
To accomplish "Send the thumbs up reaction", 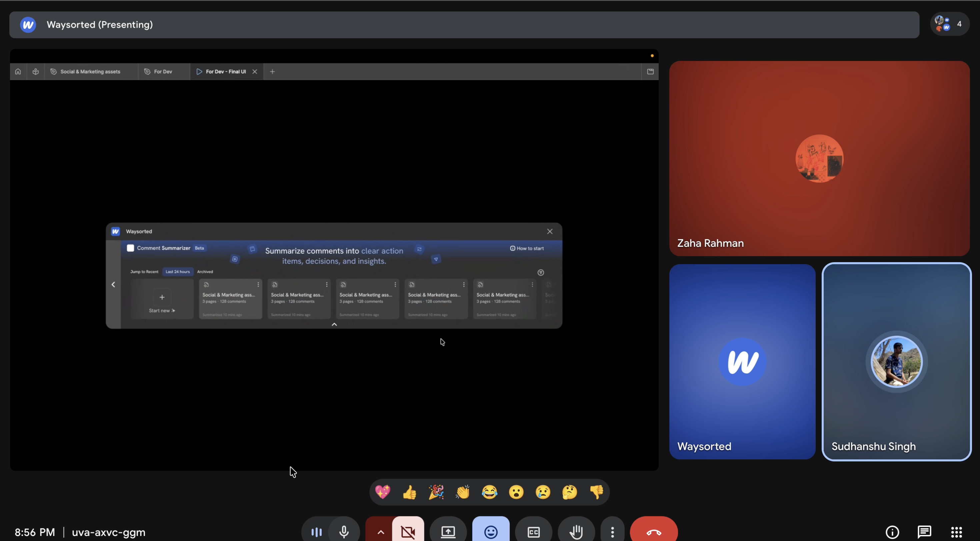I will click(409, 492).
